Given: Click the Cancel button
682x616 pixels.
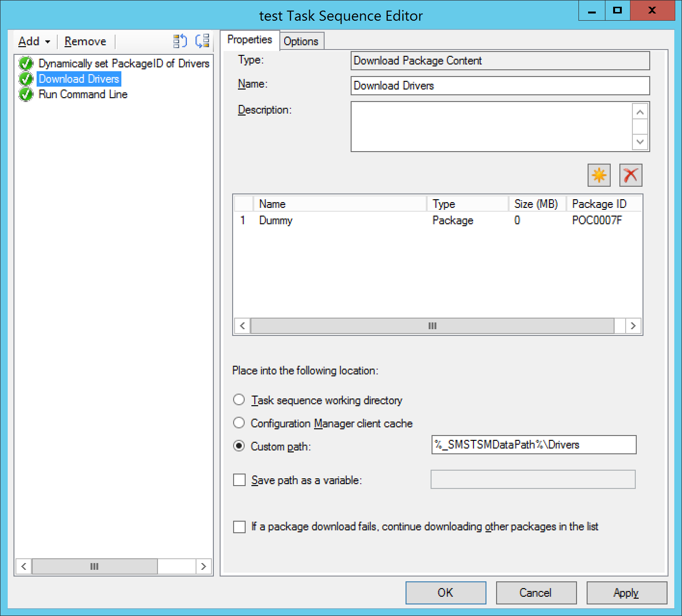Looking at the screenshot, I should [x=536, y=592].
